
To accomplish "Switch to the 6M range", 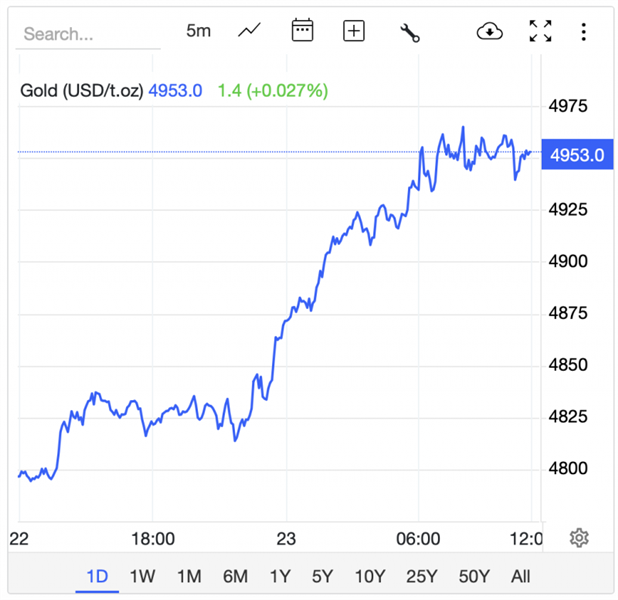I will click(x=235, y=576).
